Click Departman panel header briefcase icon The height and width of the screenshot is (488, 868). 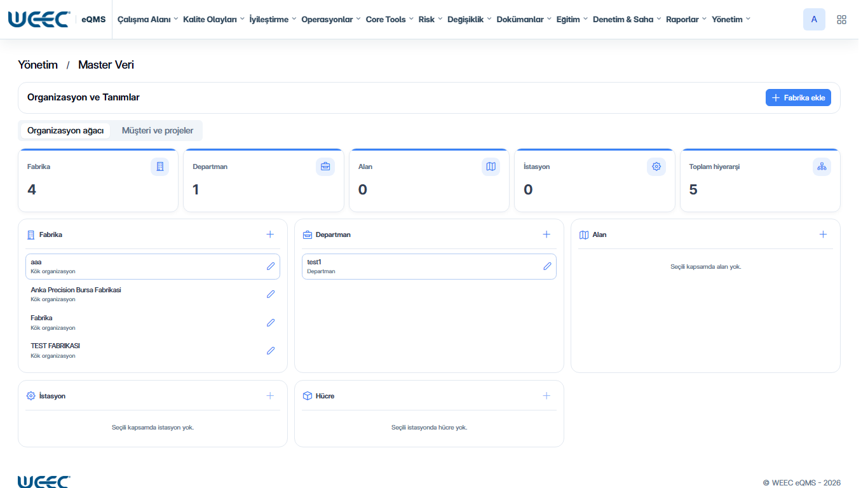tap(308, 234)
